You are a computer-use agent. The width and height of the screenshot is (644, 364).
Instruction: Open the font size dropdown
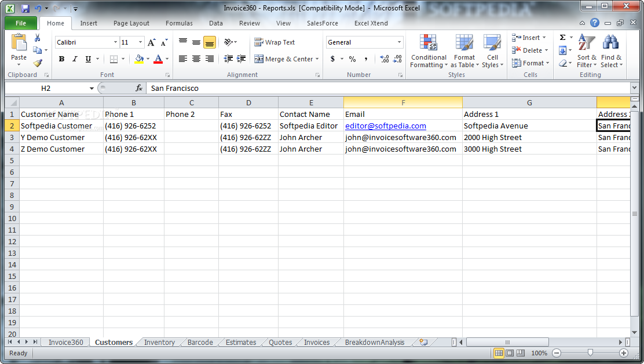(141, 42)
